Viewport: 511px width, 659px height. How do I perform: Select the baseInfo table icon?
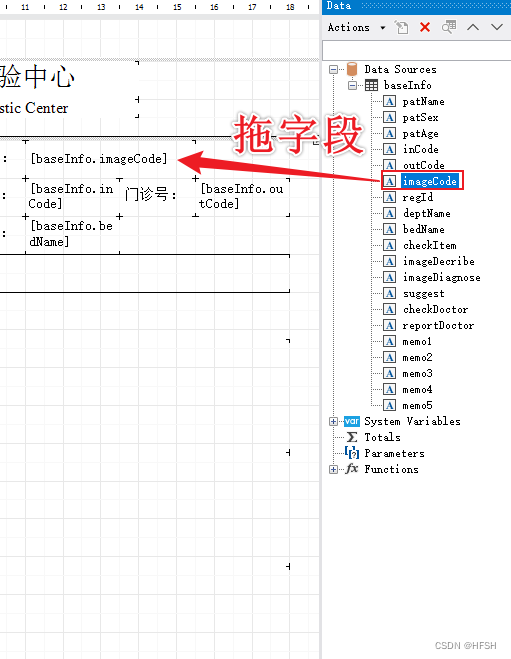tap(371, 86)
